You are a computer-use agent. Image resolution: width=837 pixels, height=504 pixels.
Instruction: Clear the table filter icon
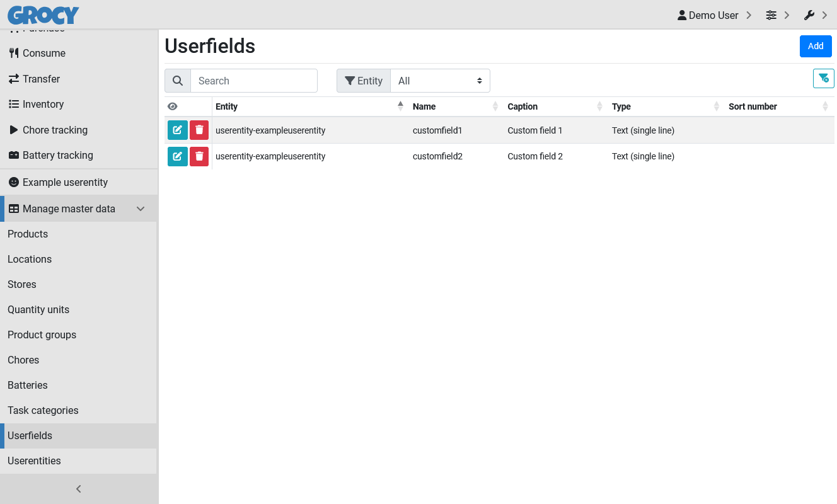(823, 78)
